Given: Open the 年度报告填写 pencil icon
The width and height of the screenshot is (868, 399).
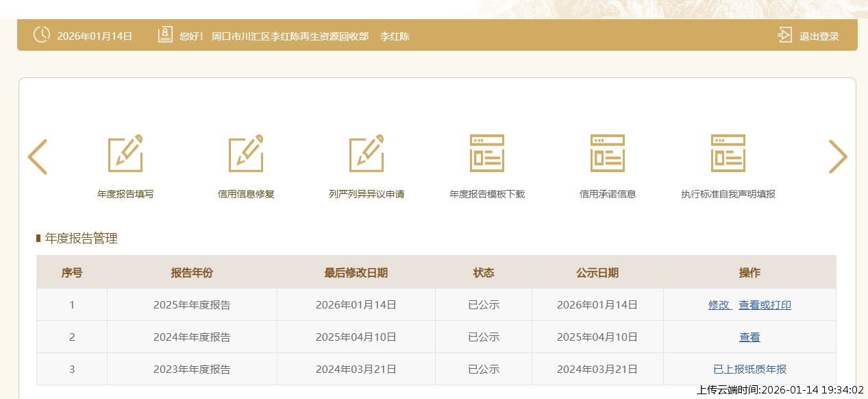Looking at the screenshot, I should (x=125, y=154).
